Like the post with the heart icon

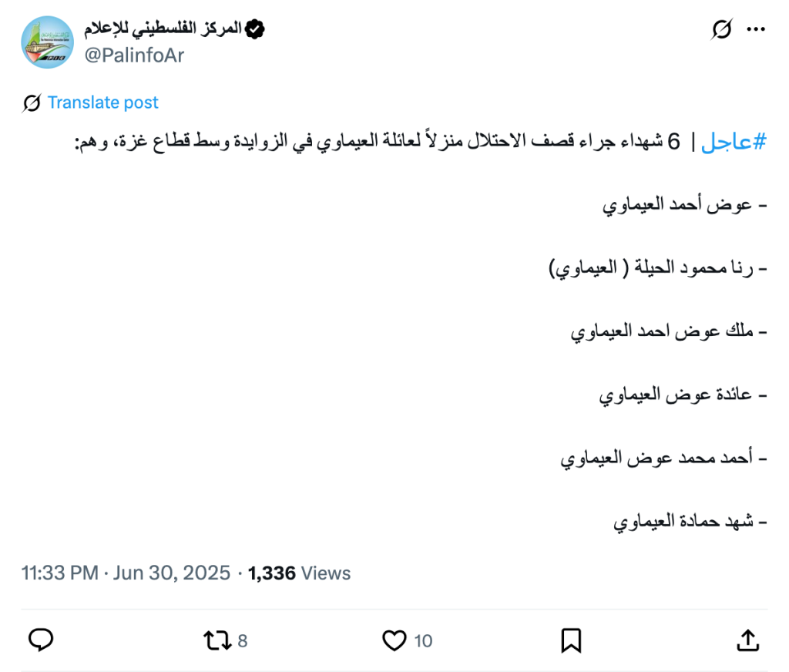(x=394, y=640)
